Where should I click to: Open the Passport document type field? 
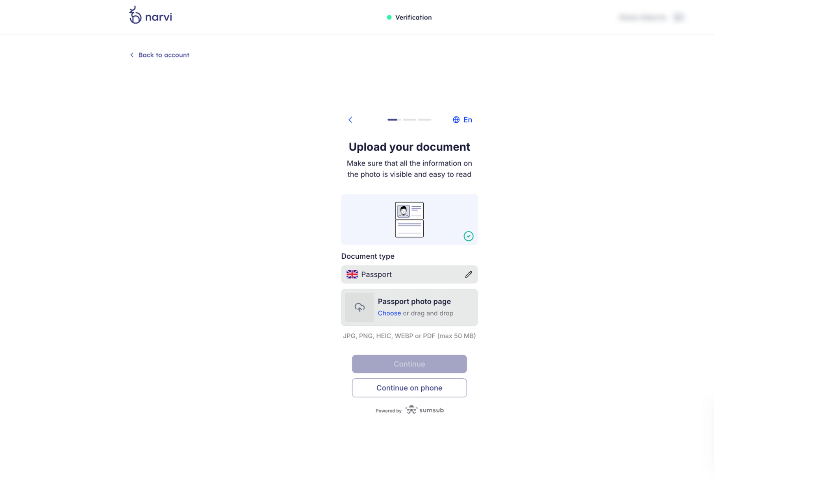pos(409,274)
